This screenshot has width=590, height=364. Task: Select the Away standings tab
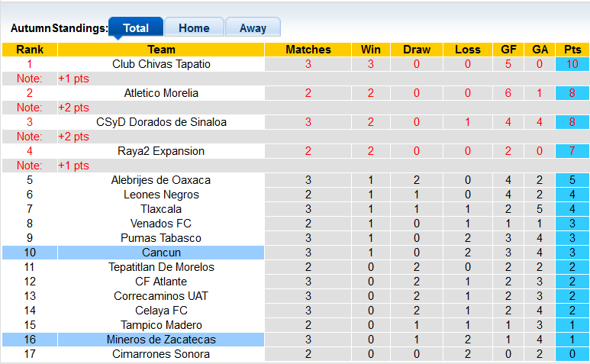pos(253,28)
